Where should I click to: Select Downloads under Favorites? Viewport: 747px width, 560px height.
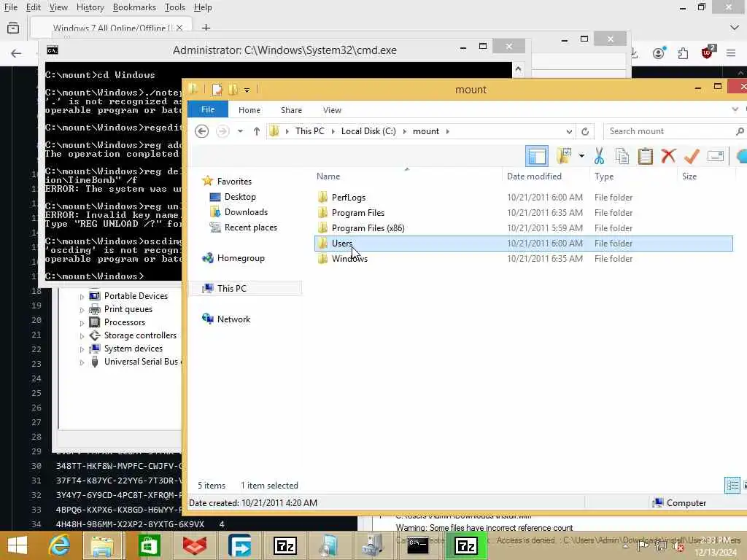point(246,212)
